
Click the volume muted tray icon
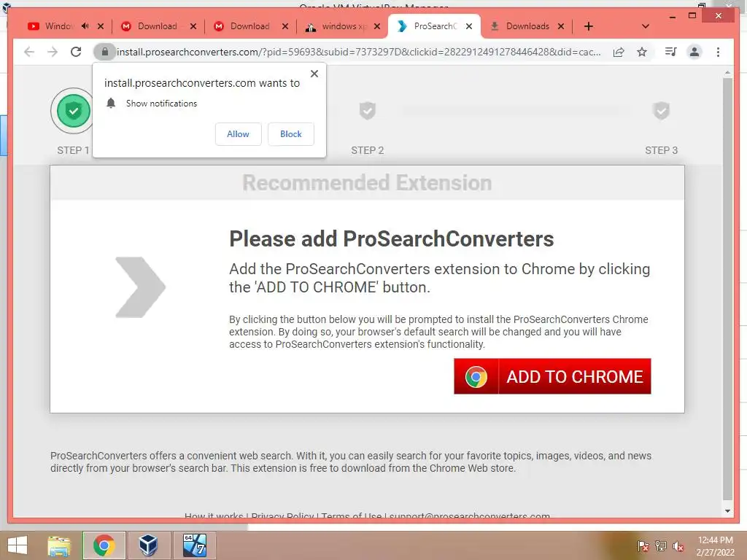(x=678, y=546)
